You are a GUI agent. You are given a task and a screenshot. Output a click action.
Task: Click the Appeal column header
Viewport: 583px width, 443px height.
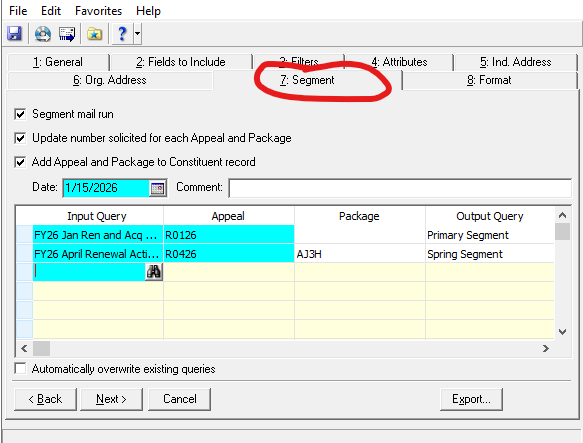(228, 216)
